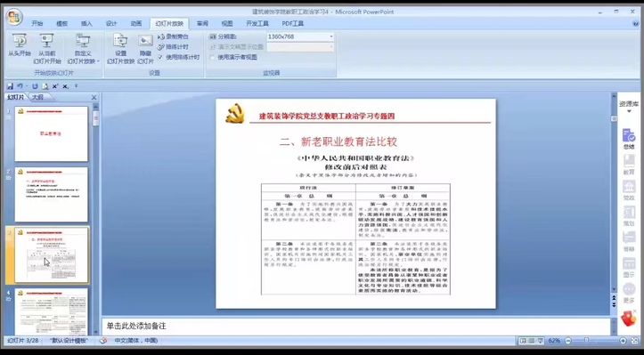Start slideshow from beginning (从头开始)

click(20, 45)
